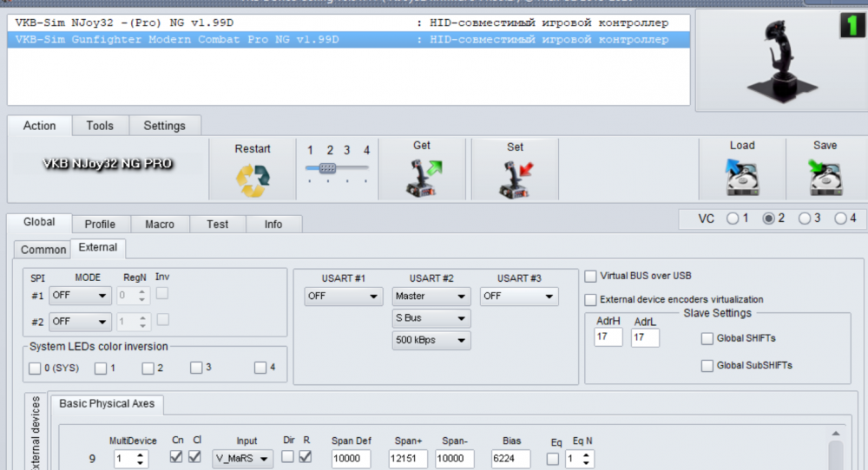
Task: Click the joystick device preview image
Action: click(782, 61)
